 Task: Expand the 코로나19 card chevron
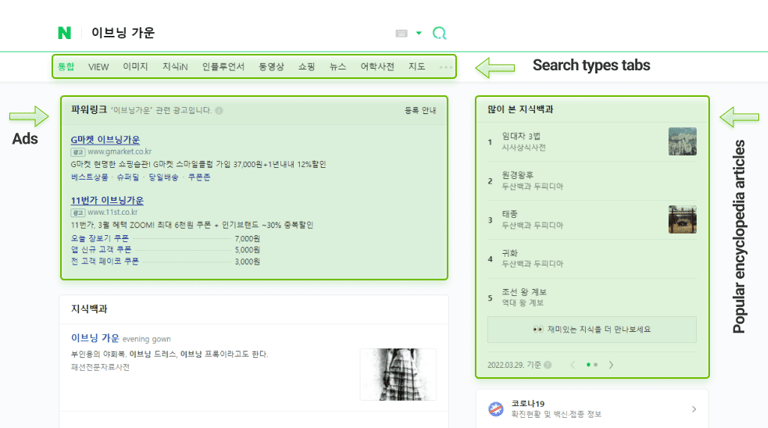(694, 409)
